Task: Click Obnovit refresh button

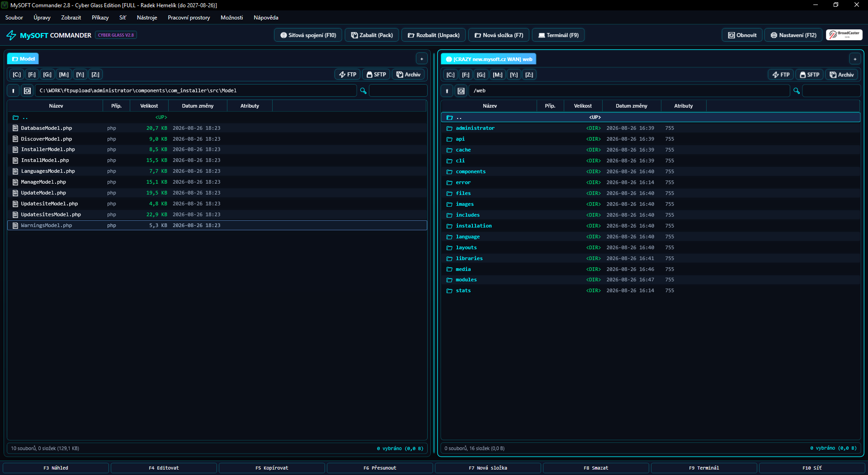Action: pyautogui.click(x=742, y=35)
